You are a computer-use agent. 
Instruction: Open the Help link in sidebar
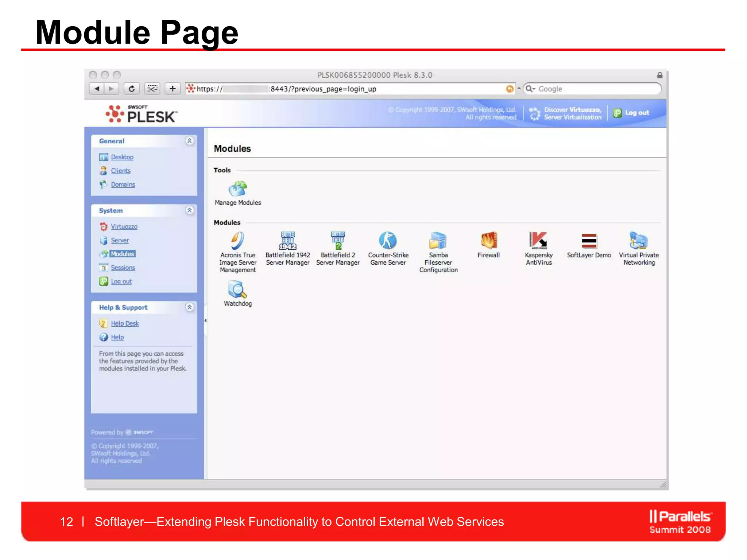click(117, 337)
